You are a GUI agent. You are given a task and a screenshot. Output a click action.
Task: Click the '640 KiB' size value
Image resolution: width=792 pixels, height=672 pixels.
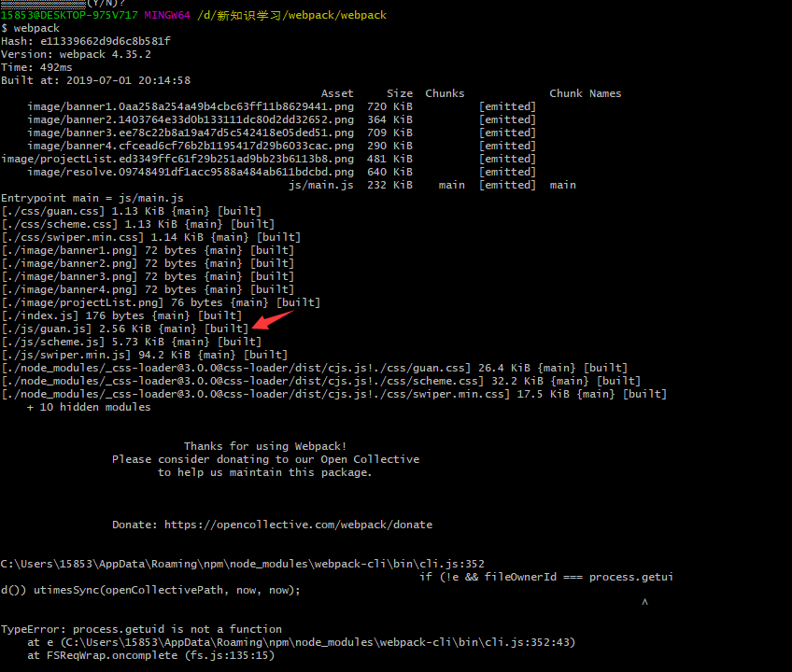pos(389,172)
